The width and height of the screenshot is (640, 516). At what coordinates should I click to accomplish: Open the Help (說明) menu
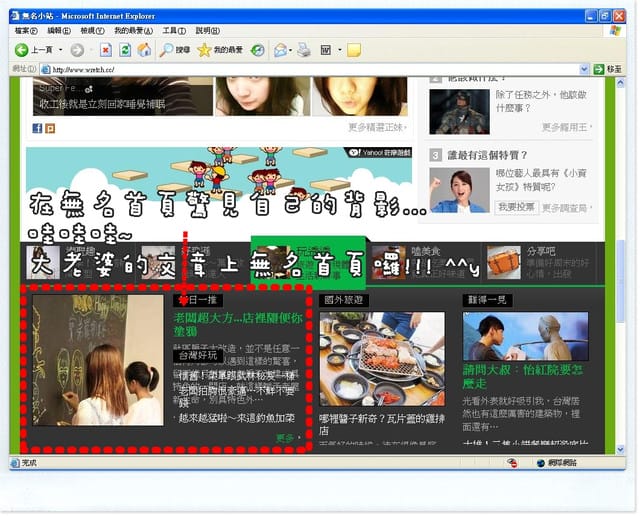pyautogui.click(x=208, y=31)
